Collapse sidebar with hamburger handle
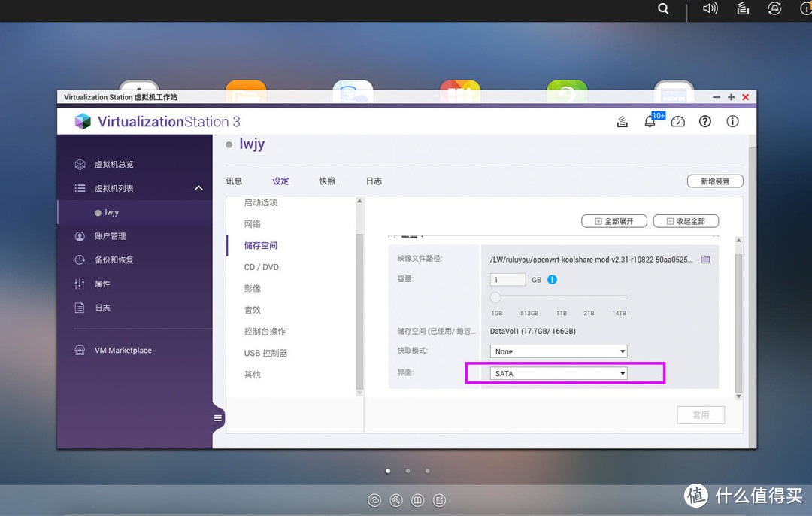Image resolution: width=812 pixels, height=516 pixels. tap(218, 418)
